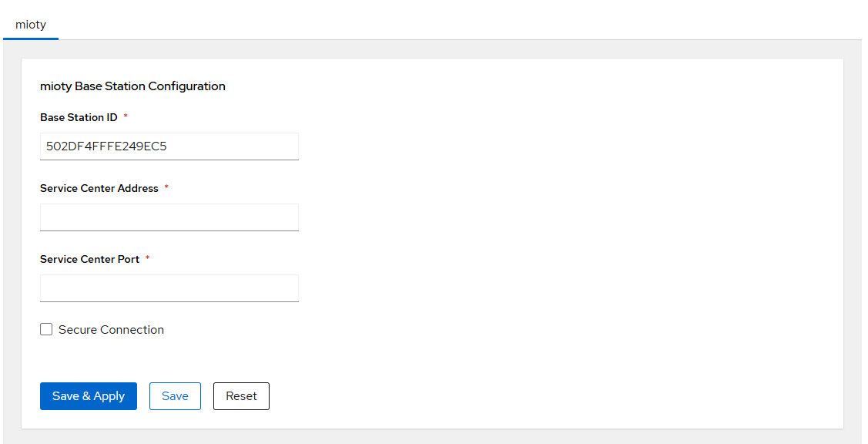Image resolution: width=868 pixels, height=444 pixels.
Task: Click the "Base Station ID" field label
Action: pyautogui.click(x=79, y=117)
